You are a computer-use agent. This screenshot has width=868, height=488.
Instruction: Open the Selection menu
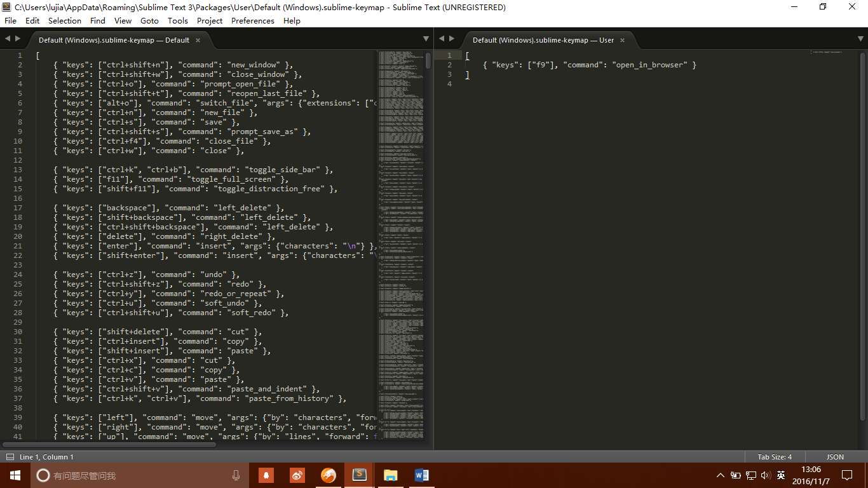coord(65,20)
